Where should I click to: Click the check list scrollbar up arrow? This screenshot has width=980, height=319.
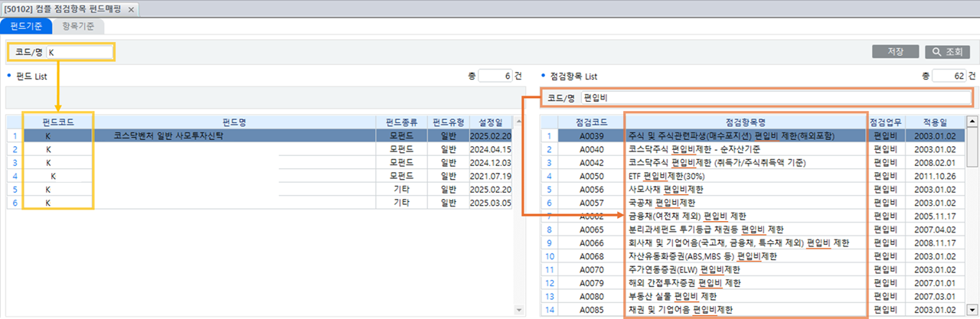(x=972, y=121)
